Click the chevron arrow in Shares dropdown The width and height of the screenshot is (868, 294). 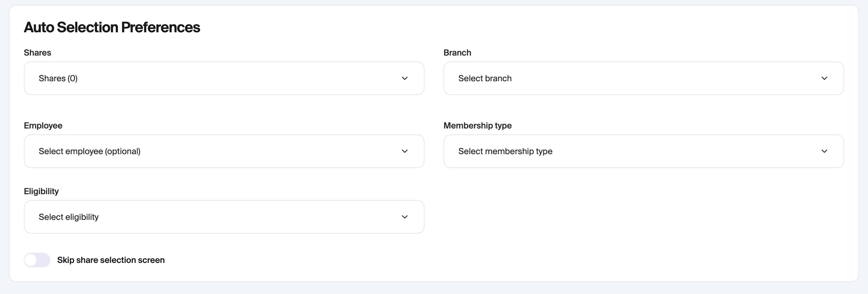click(405, 78)
